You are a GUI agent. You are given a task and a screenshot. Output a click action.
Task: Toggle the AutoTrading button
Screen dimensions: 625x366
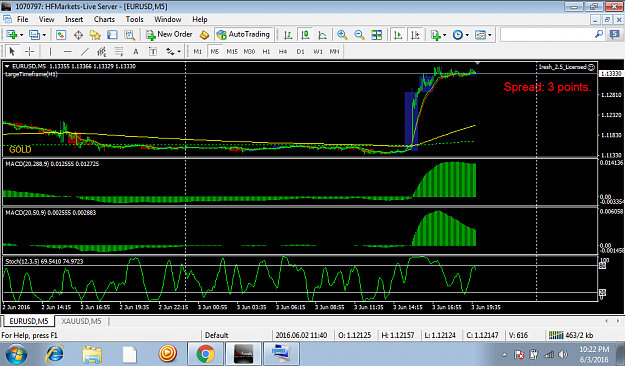(x=243, y=35)
